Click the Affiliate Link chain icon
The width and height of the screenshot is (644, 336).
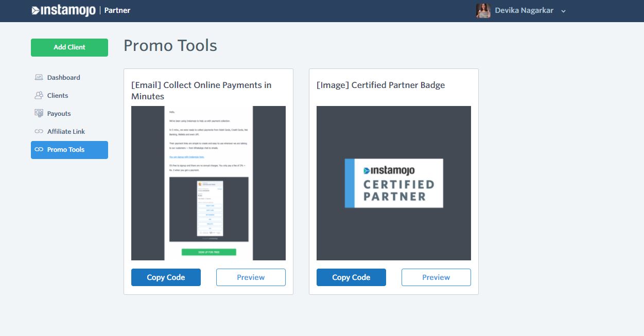[39, 131]
